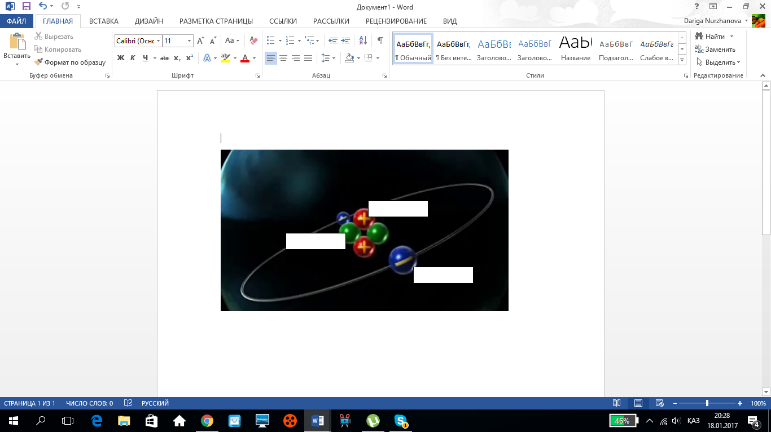This screenshot has height=432, width=771.
Task: Open text effects with the glowing A icon
Action: tap(207, 58)
